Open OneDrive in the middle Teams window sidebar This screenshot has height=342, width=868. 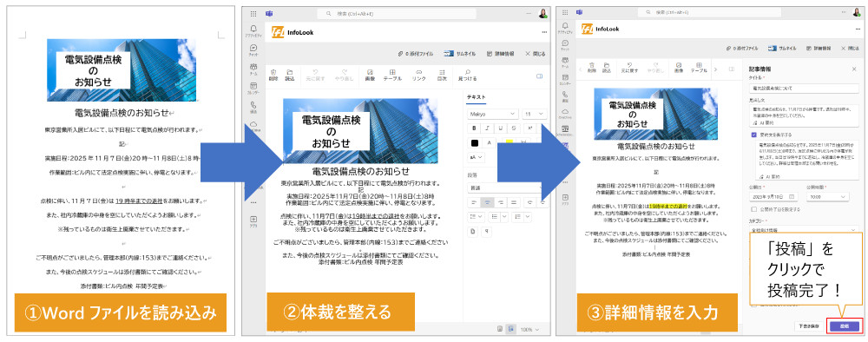(x=253, y=125)
